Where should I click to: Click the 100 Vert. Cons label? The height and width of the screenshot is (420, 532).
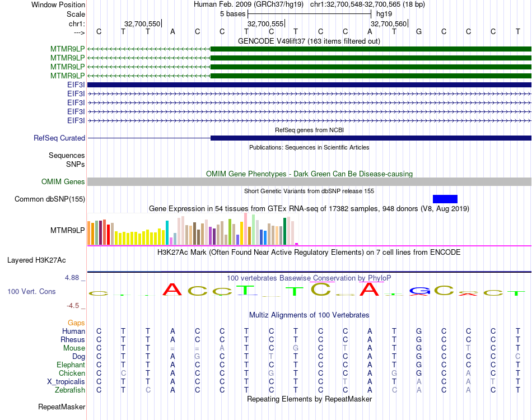tap(31, 291)
